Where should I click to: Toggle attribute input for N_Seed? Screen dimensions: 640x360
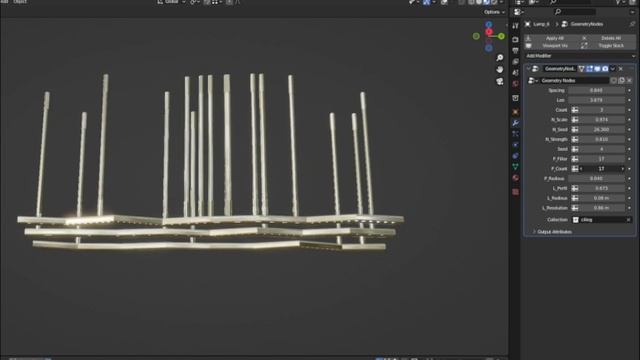click(x=575, y=129)
